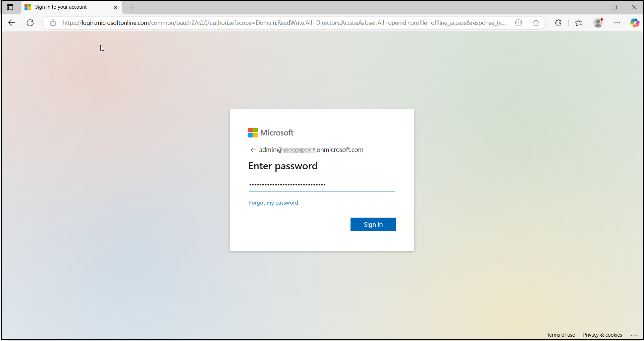Open the browser profile avatar

598,23
